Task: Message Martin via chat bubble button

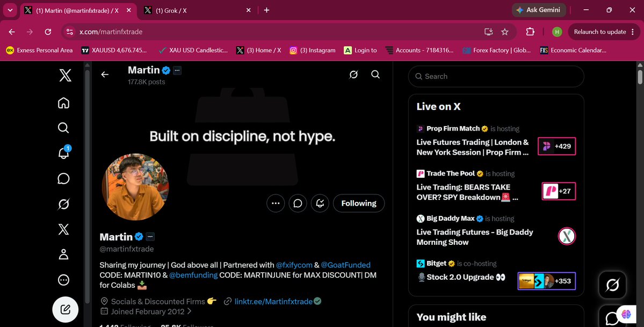Action: click(298, 204)
